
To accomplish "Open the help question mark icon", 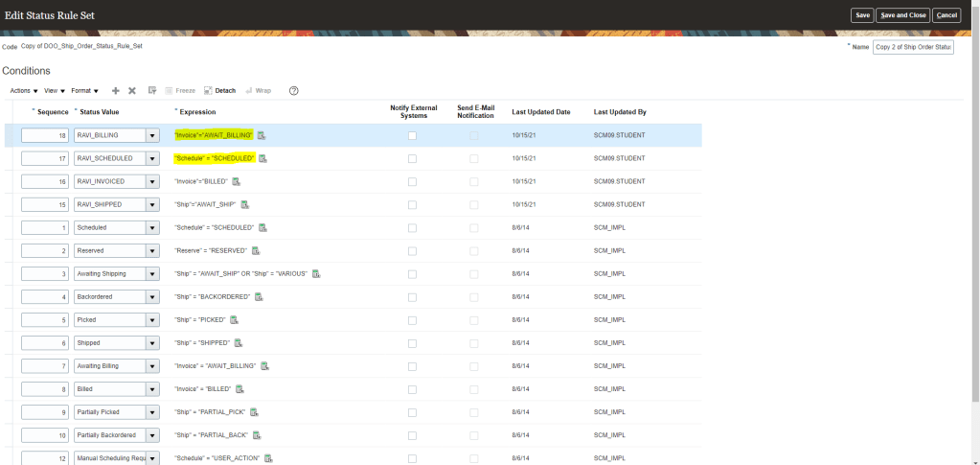I will (x=293, y=90).
